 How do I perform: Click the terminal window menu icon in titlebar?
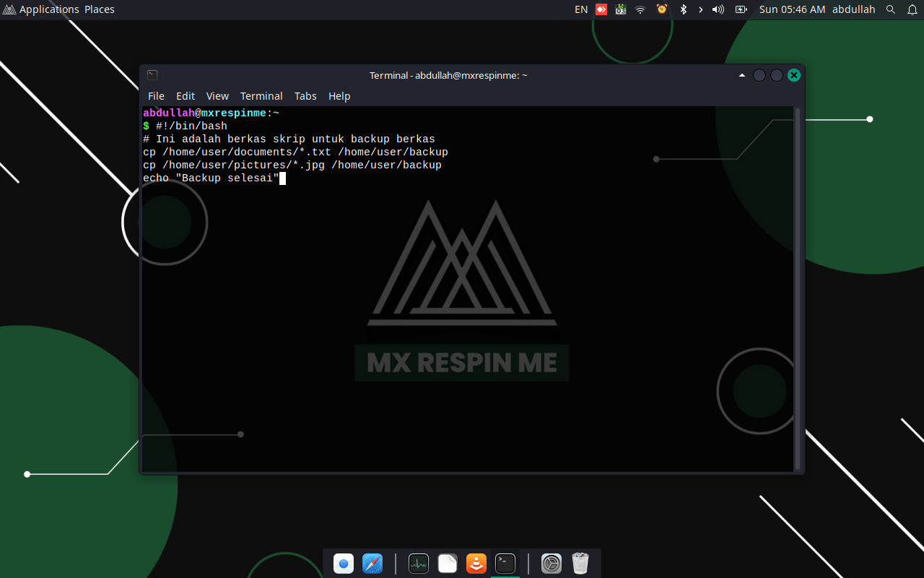(152, 74)
